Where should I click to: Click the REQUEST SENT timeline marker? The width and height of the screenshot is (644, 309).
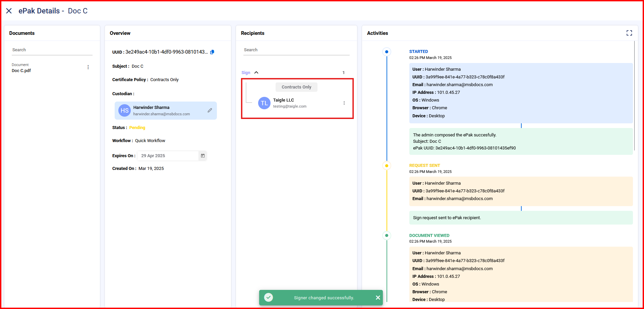point(387,166)
